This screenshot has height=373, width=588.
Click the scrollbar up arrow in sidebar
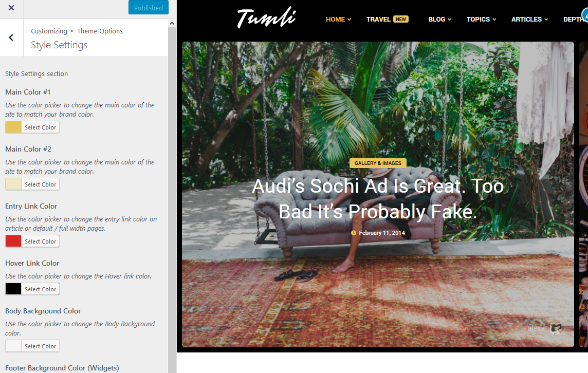[172, 23]
